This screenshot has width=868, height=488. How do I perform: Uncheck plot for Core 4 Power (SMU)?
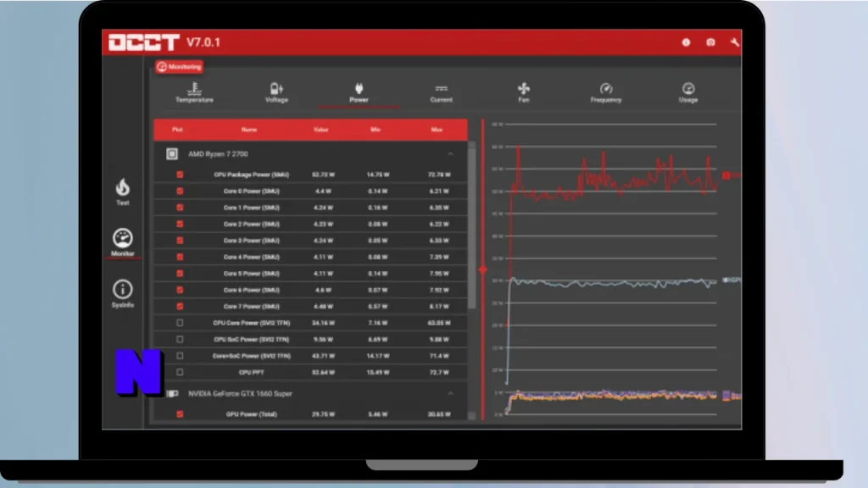(x=180, y=258)
